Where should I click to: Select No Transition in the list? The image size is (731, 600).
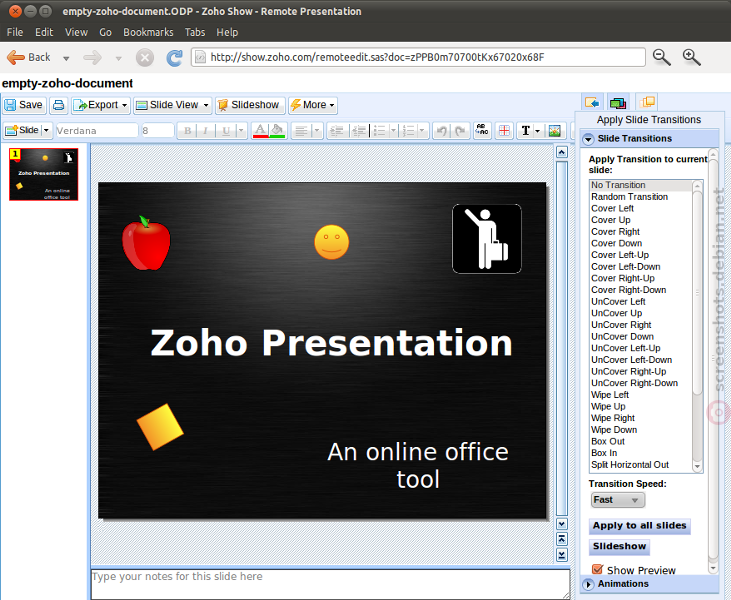(641, 185)
